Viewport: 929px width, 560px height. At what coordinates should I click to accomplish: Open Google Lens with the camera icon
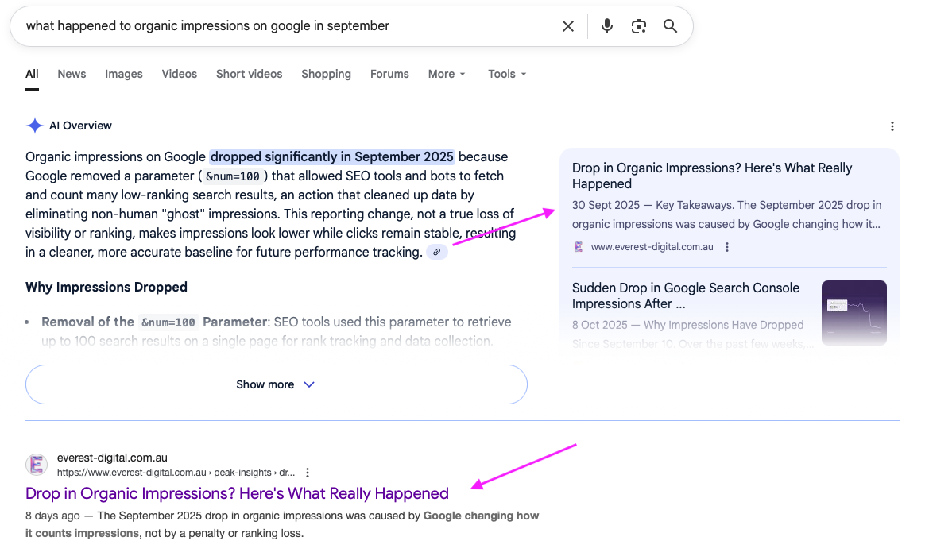tap(638, 25)
